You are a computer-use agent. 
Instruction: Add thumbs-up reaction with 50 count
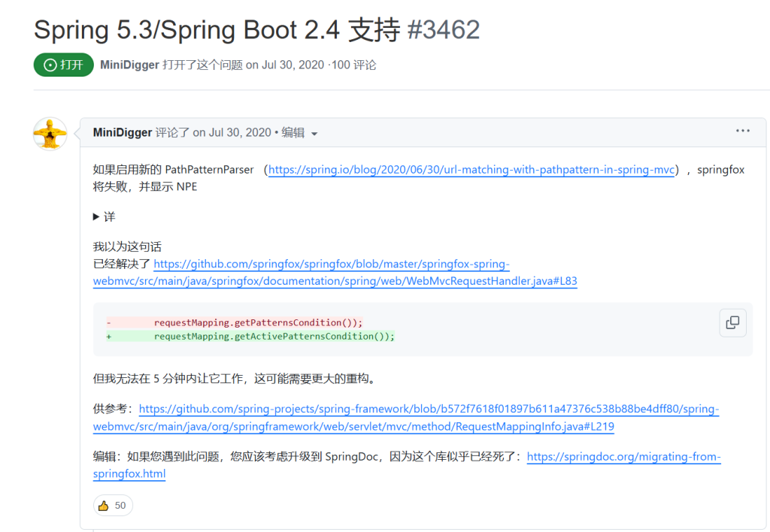(113, 506)
